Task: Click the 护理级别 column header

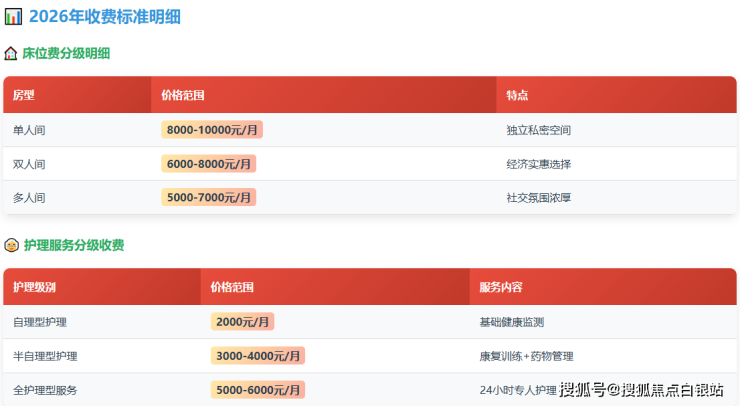Action: 34,287
